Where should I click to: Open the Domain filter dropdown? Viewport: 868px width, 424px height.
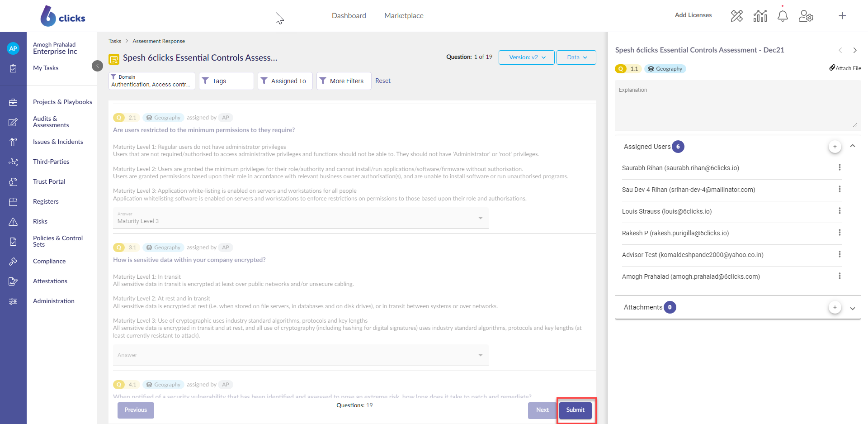[152, 81]
